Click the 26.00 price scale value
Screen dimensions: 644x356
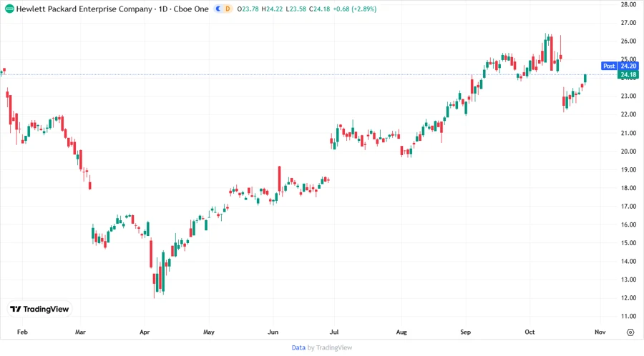tap(628, 41)
